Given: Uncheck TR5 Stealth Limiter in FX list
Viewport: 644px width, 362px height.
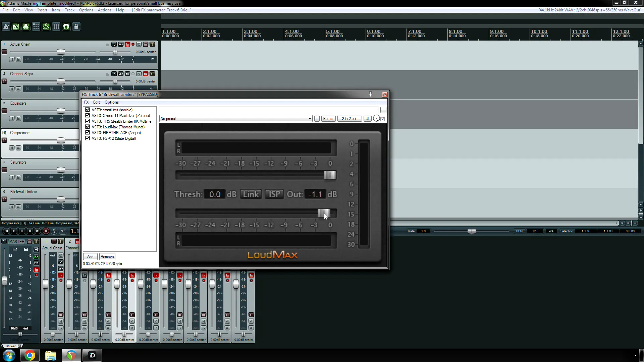Looking at the screenshot, I should [88, 121].
